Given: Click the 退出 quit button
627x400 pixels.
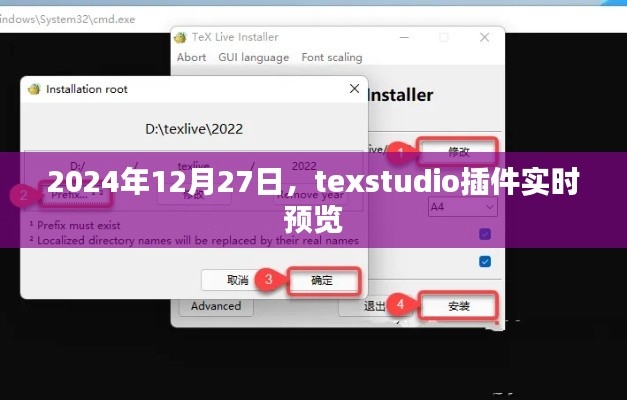Looking at the screenshot, I should pyautogui.click(x=375, y=306).
